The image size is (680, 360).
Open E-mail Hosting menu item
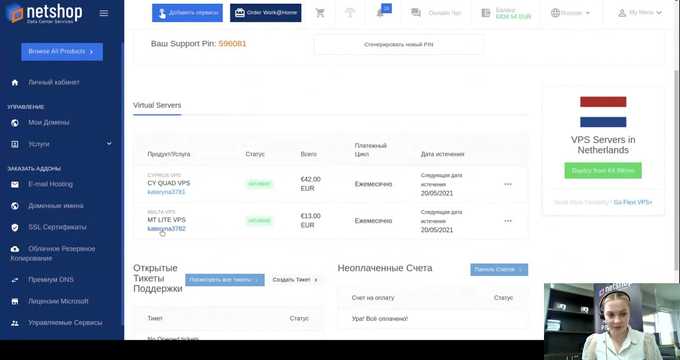click(51, 184)
